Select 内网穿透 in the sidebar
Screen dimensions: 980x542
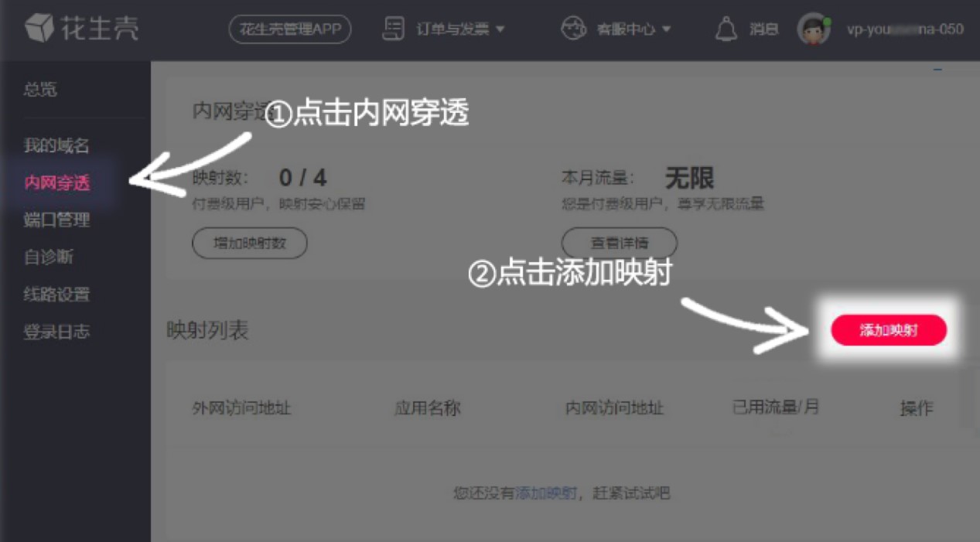click(x=57, y=182)
